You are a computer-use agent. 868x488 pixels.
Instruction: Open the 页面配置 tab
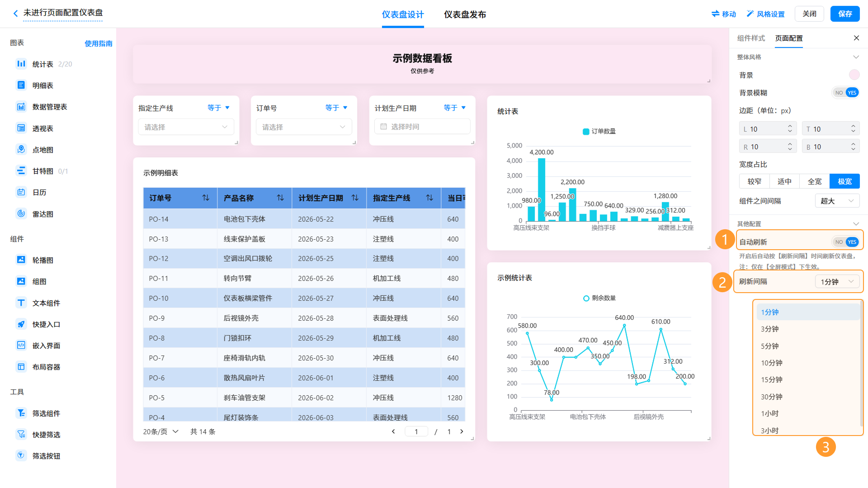point(789,38)
